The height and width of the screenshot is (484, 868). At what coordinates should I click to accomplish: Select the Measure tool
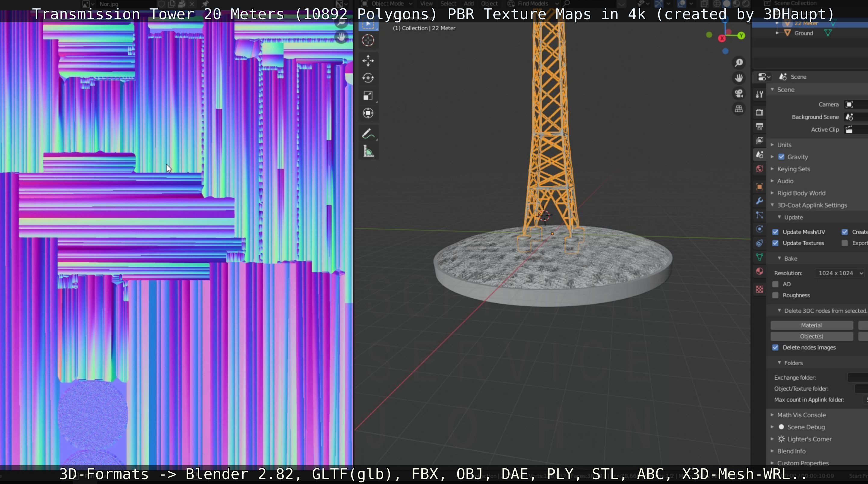pyautogui.click(x=368, y=151)
